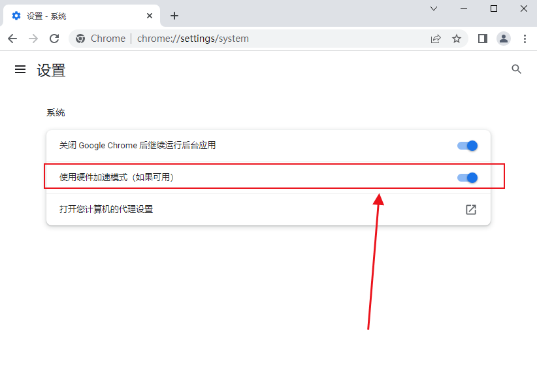Viewport: 537px width, 392px height.
Task: Select the 设置 - 系统 tab
Action: (x=82, y=16)
